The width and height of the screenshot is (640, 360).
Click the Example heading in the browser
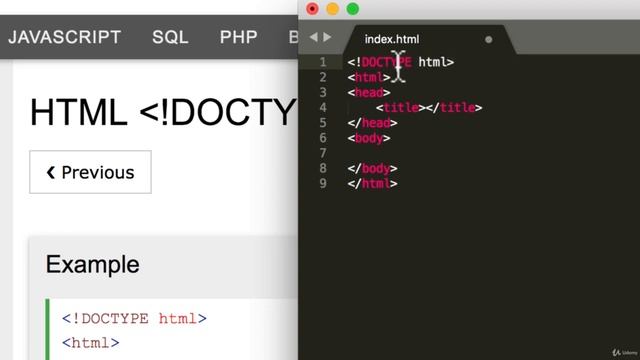point(93,264)
